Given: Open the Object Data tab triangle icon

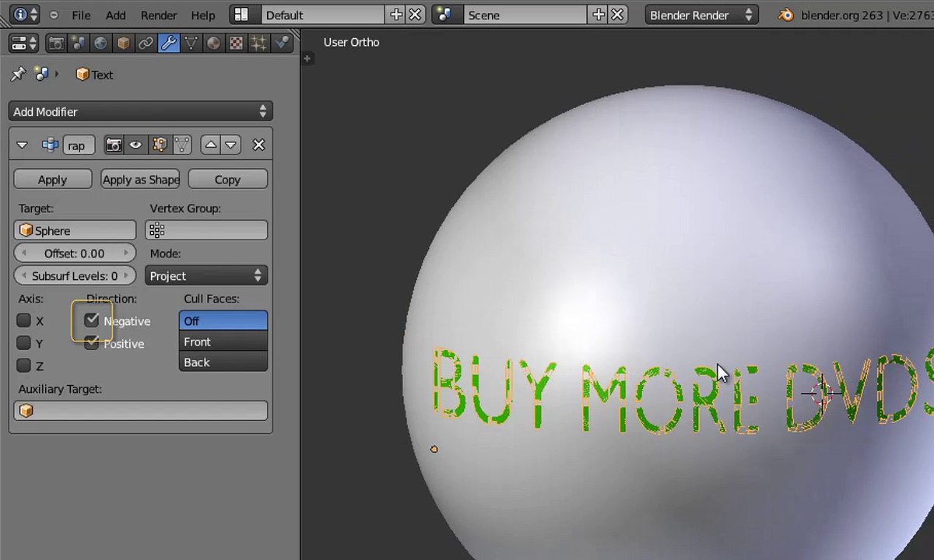Looking at the screenshot, I should (x=191, y=44).
